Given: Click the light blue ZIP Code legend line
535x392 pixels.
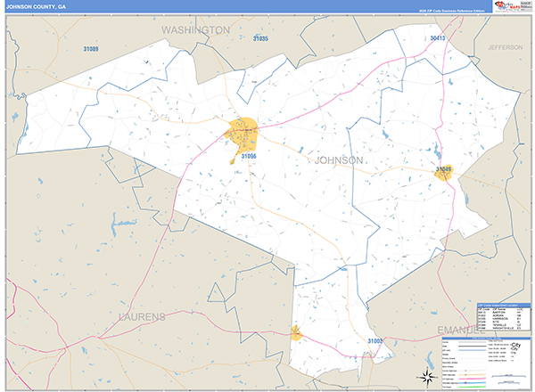Looking at the screenshot, I should [473, 350].
